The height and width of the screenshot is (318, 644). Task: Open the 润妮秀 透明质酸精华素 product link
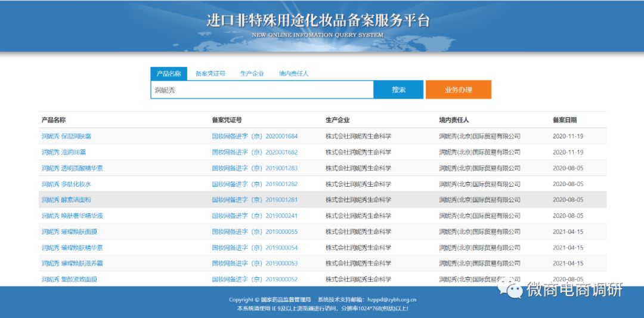72,168
